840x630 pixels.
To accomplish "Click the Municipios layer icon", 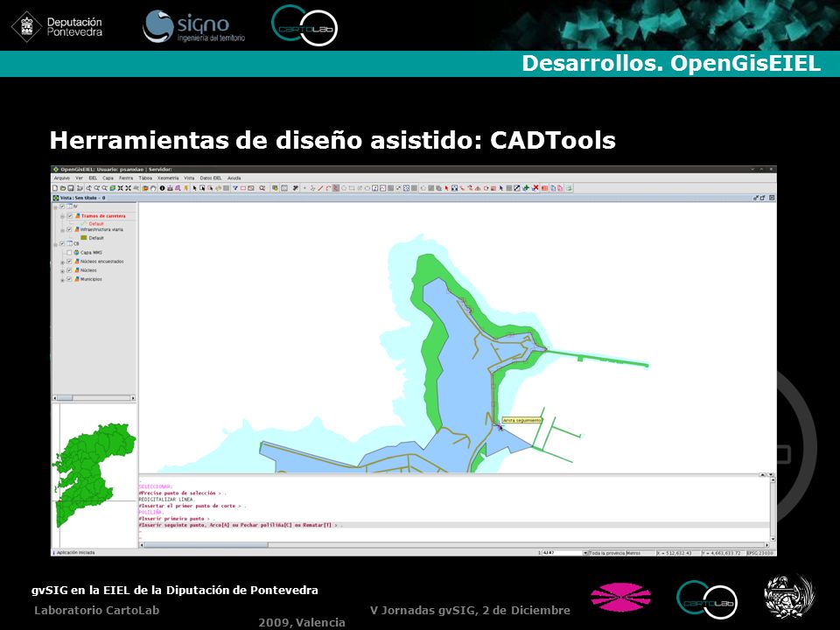I will pyautogui.click(x=77, y=279).
